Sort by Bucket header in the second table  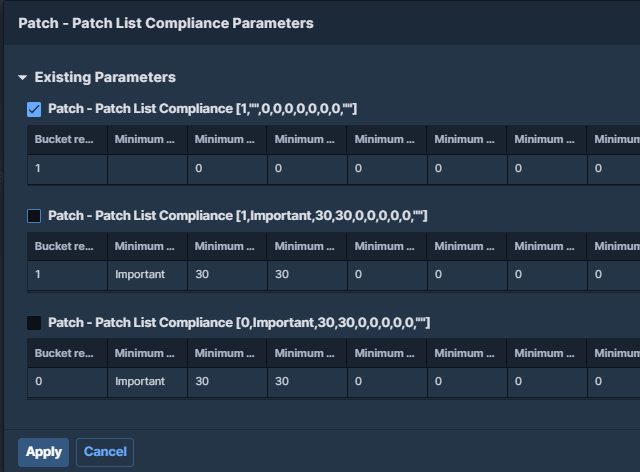point(66,246)
